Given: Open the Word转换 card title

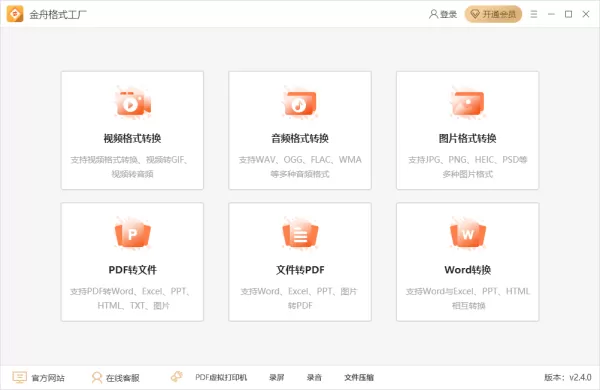Looking at the screenshot, I should click(x=468, y=270).
